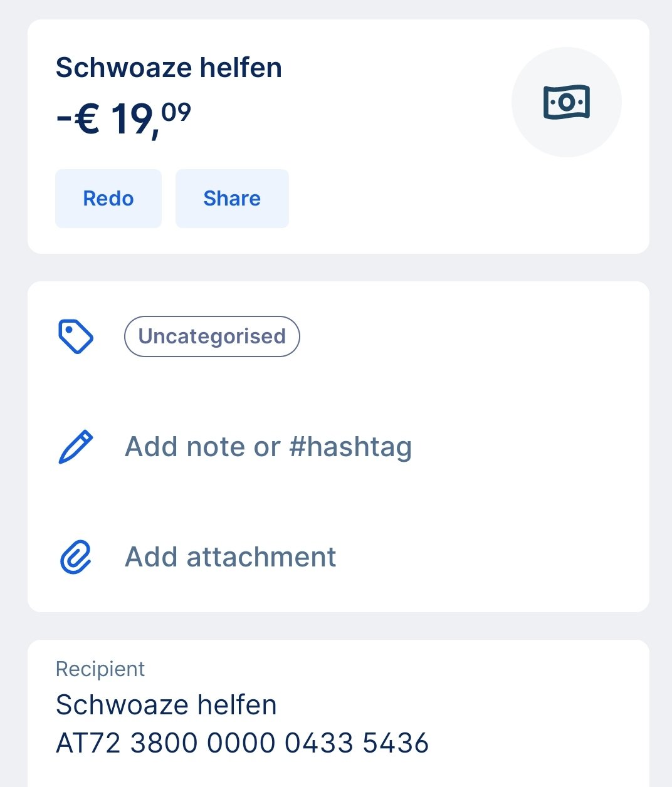Click the word attachment in attachment row
The width and height of the screenshot is (672, 787).
261,557
